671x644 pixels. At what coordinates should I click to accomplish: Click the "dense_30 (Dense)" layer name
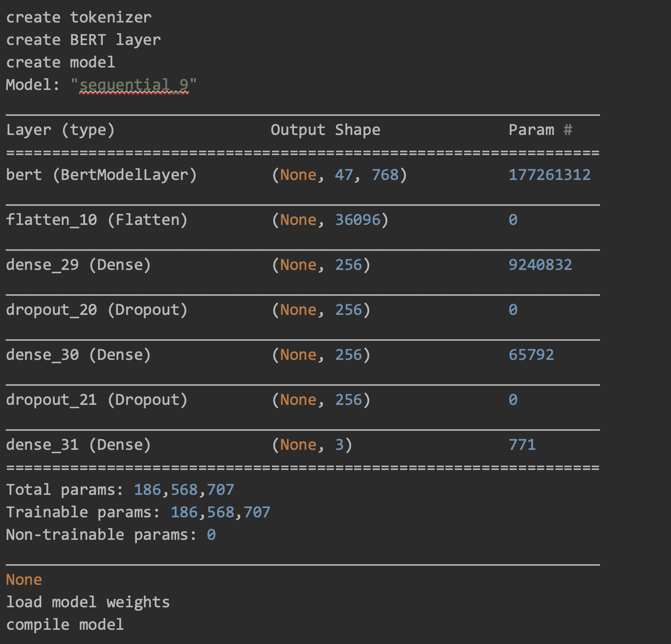[78, 355]
